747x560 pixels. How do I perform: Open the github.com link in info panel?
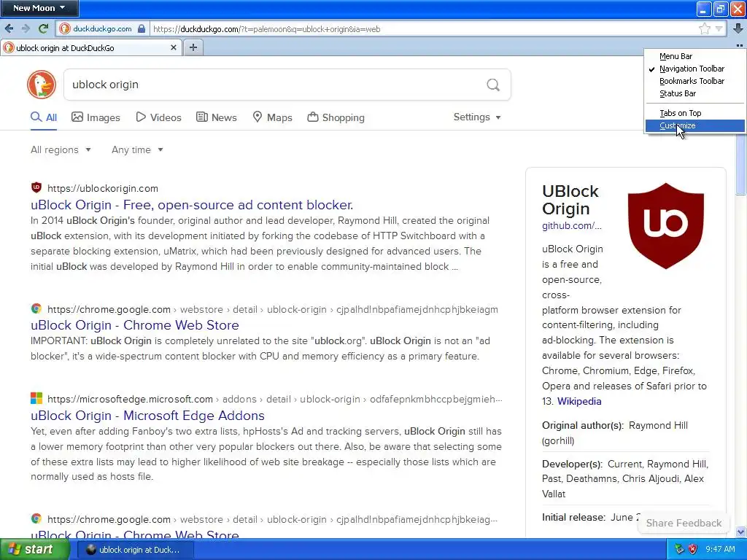click(x=572, y=226)
